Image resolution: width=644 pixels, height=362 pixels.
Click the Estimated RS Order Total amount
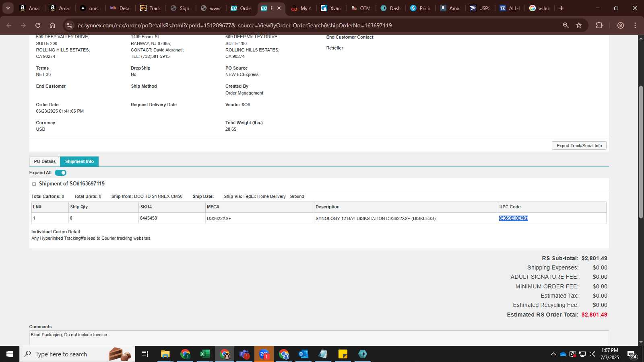[x=594, y=315]
